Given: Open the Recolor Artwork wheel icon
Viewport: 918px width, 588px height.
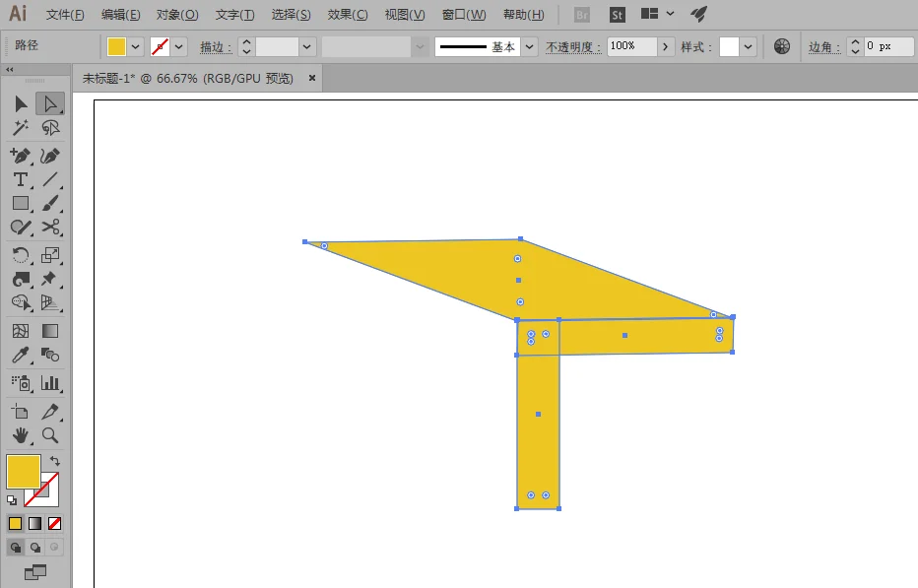Looking at the screenshot, I should click(x=782, y=46).
